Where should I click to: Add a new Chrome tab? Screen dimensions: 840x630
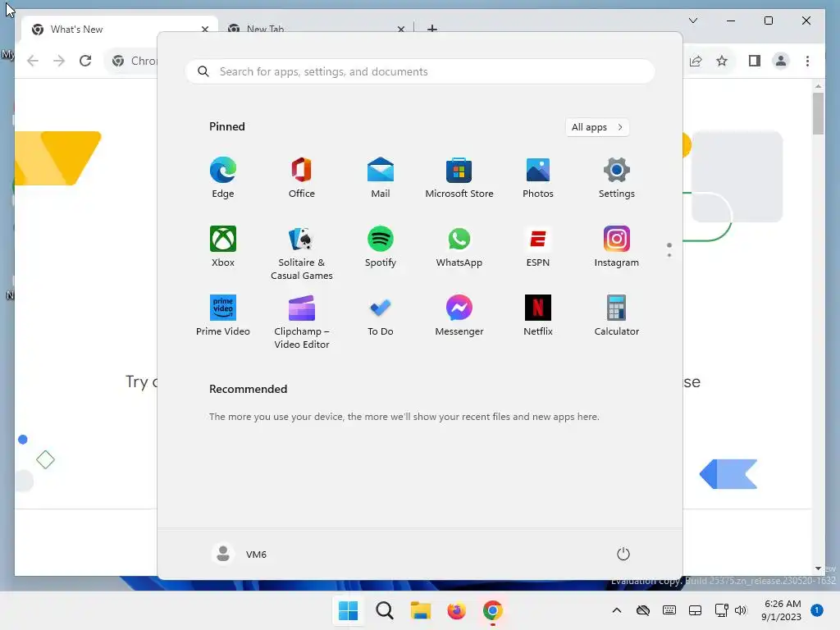[x=432, y=29]
